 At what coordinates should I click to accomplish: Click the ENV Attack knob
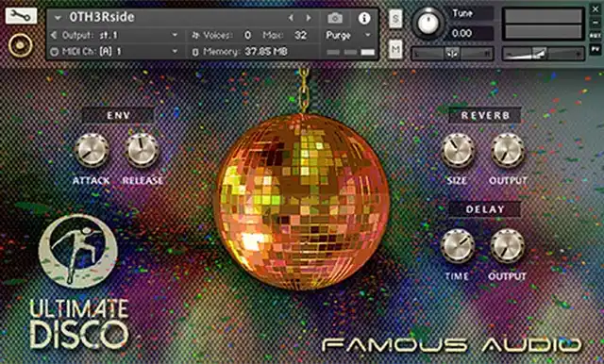coord(92,151)
